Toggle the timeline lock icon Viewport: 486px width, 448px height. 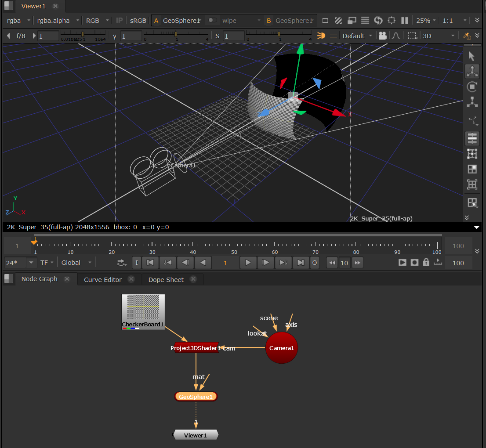425,262
